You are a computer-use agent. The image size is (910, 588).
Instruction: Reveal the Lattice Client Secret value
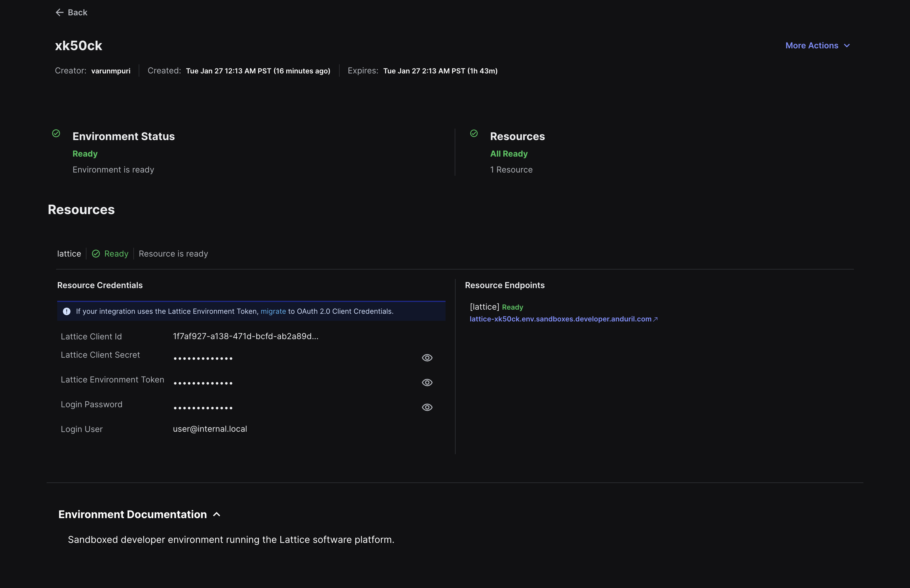pyautogui.click(x=427, y=358)
